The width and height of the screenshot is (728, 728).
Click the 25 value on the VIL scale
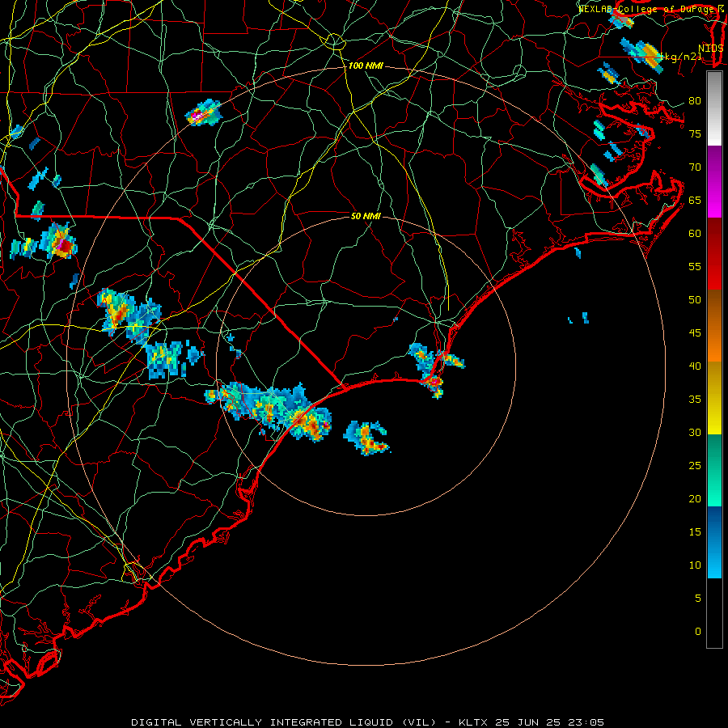[x=695, y=466]
